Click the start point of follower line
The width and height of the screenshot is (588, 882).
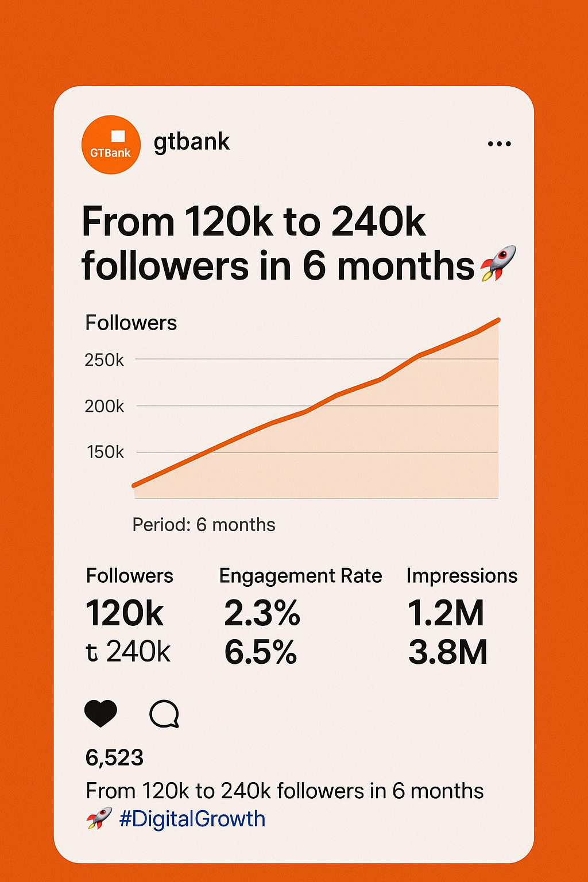pos(134,485)
